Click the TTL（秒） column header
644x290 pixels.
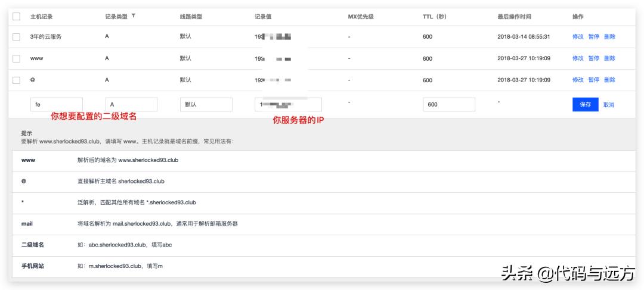click(435, 17)
